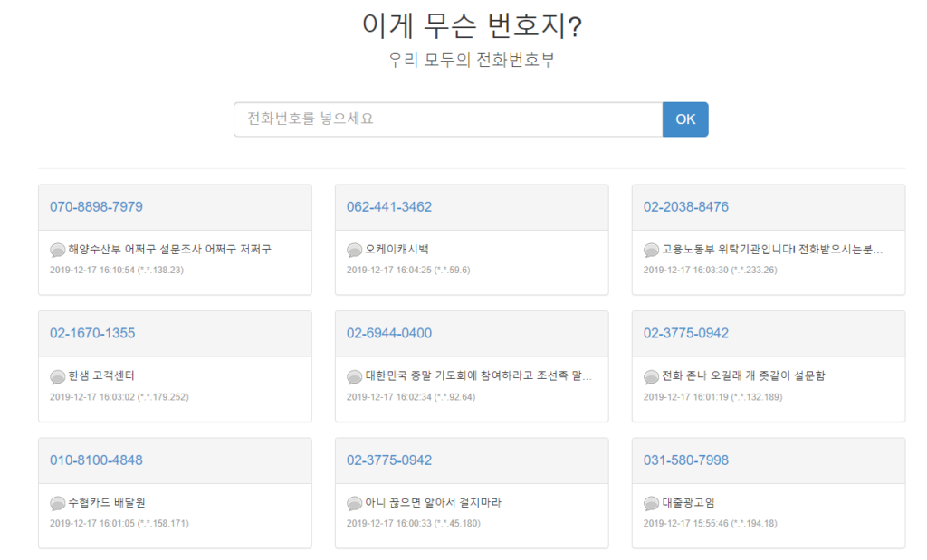Click the speech bubble icon beside 해양수산부 comment
The height and width of the screenshot is (560, 927).
click(x=56, y=250)
